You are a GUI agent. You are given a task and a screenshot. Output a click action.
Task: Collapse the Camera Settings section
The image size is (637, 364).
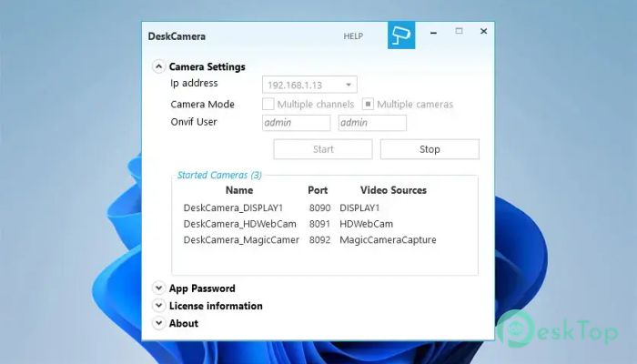tap(158, 66)
